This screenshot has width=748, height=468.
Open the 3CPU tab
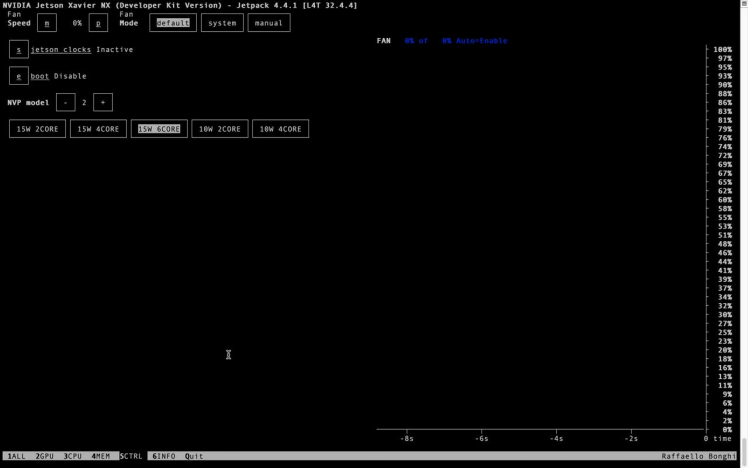coord(73,456)
